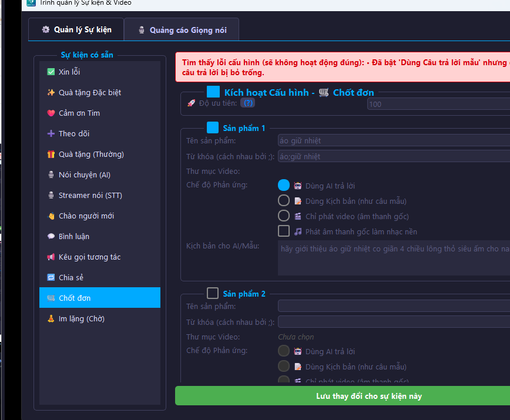This screenshot has width=510, height=420.
Task: Click the Kịch bản cho AI/Mẫu text area
Action: (x=394, y=257)
